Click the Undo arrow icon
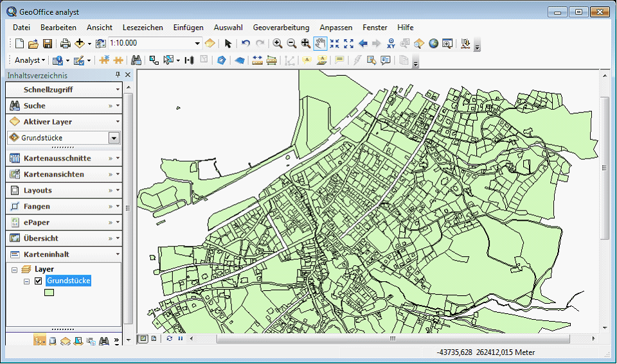Image resolution: width=617 pixels, height=364 pixels. [246, 44]
